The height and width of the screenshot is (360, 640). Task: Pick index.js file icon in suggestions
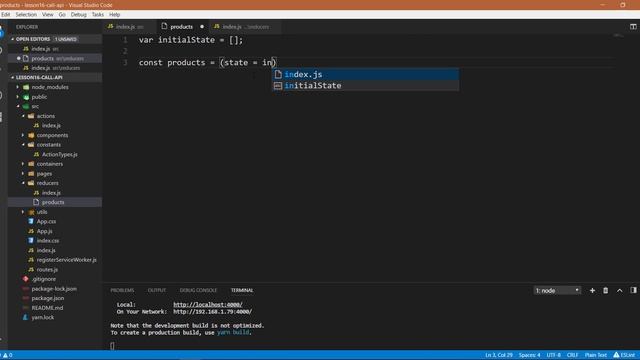click(278, 74)
